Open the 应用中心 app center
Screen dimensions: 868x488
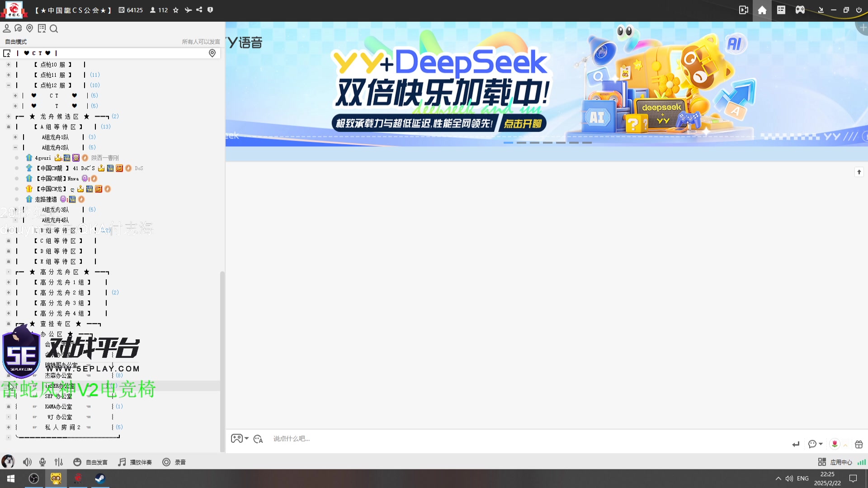click(835, 462)
